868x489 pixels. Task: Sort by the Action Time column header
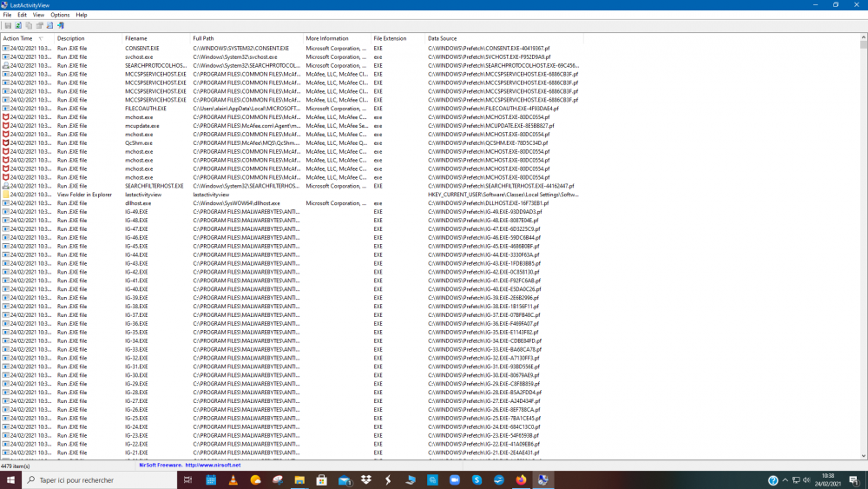coord(17,38)
